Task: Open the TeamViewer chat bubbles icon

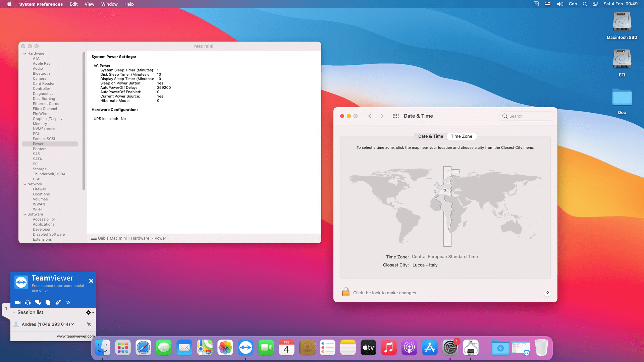Action: click(38, 303)
